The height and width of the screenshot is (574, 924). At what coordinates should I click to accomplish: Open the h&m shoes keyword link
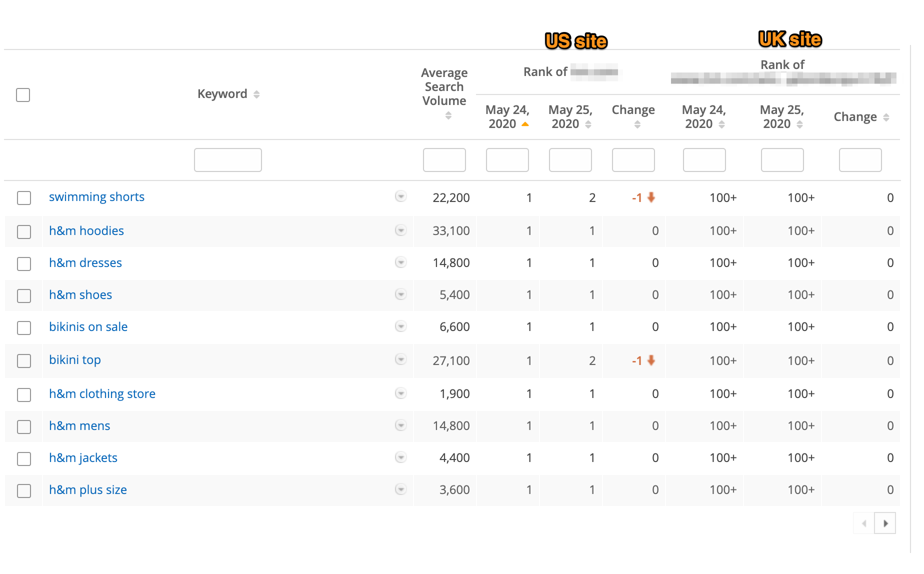tap(80, 294)
